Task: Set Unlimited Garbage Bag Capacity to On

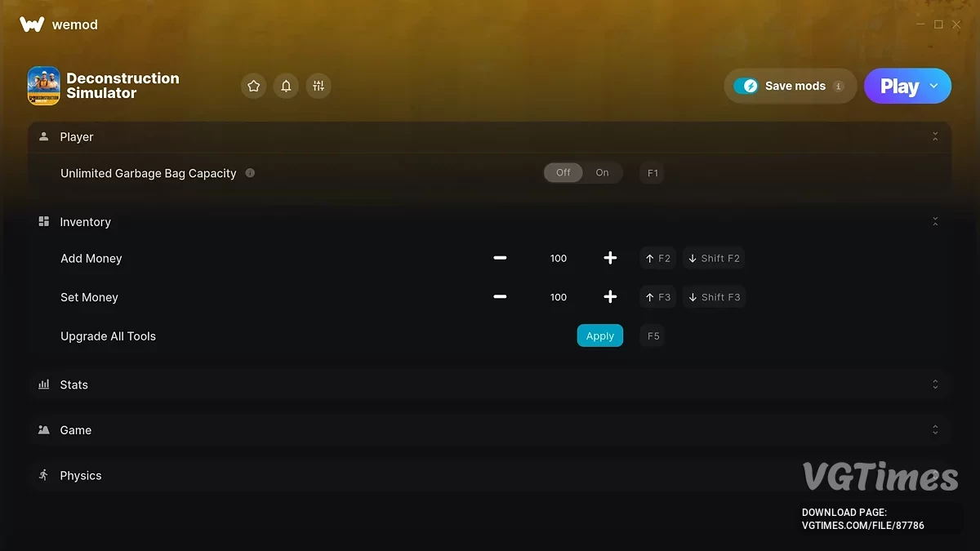Action: click(603, 173)
